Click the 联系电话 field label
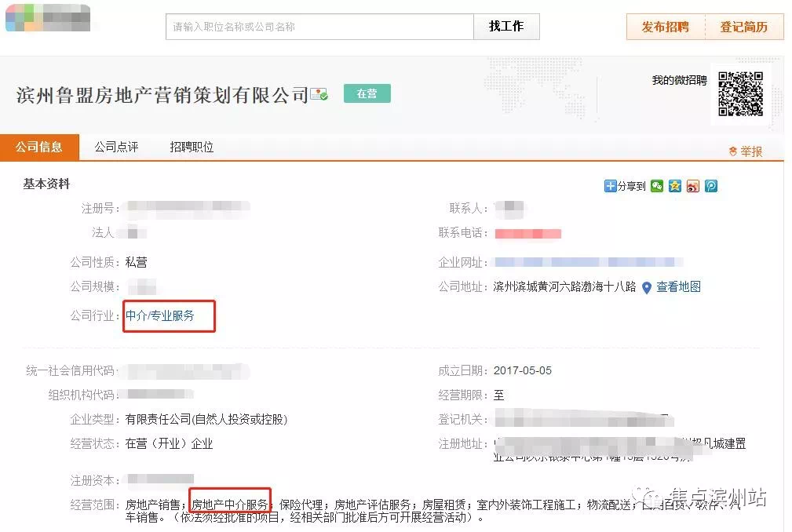 point(463,233)
